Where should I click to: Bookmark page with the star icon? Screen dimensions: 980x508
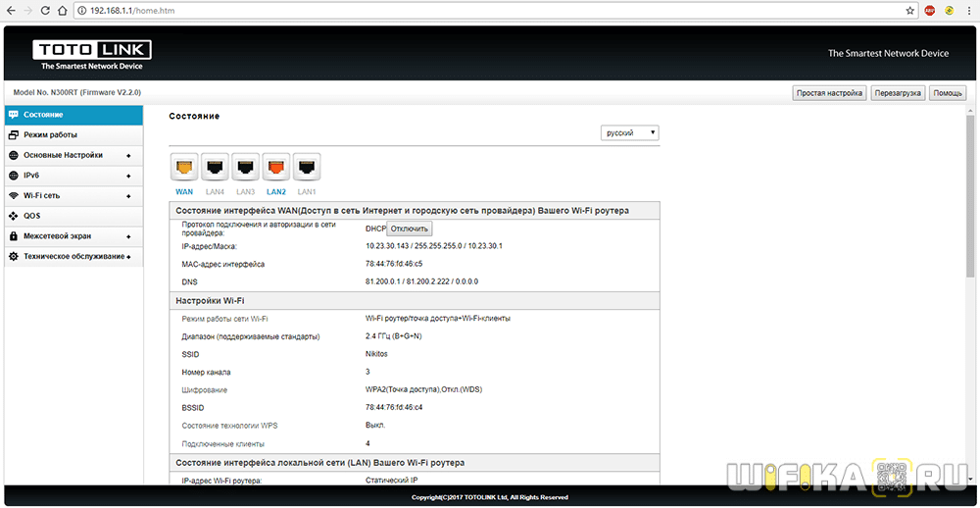tap(909, 10)
